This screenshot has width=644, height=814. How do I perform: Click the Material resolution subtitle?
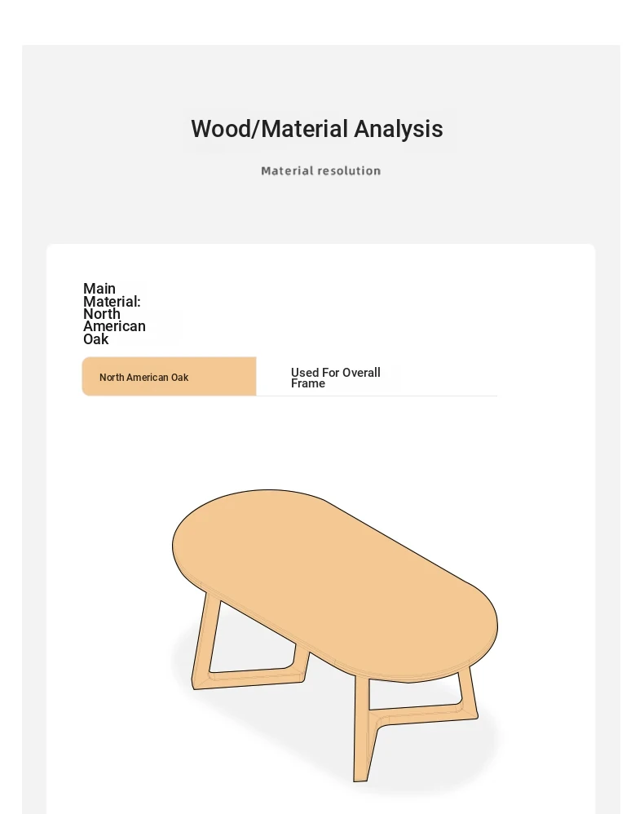pos(320,170)
